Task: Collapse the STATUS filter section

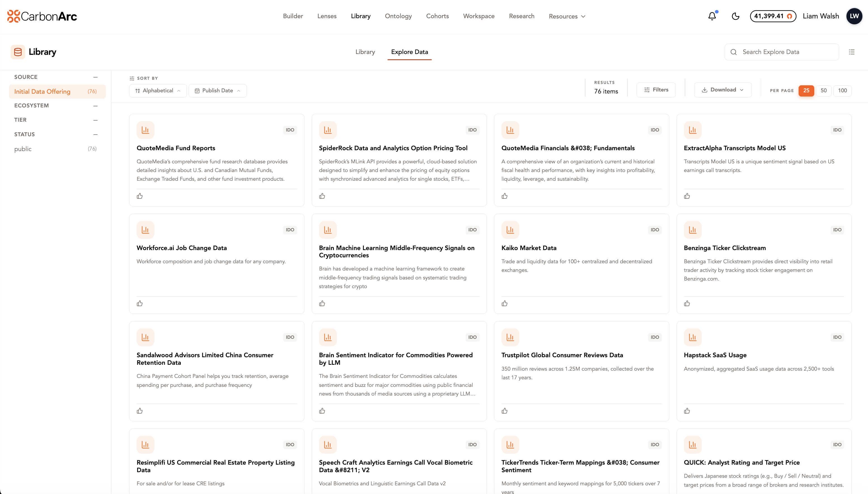Action: tap(95, 134)
